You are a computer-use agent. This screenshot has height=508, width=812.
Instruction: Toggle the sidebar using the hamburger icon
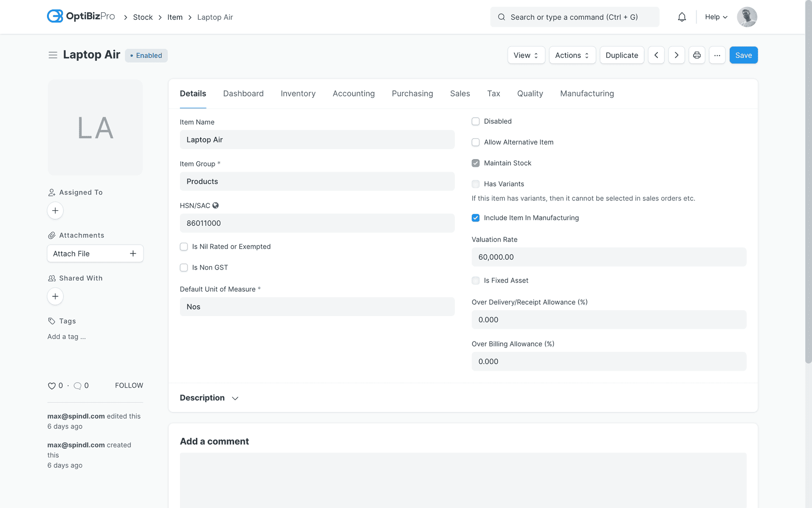point(53,55)
